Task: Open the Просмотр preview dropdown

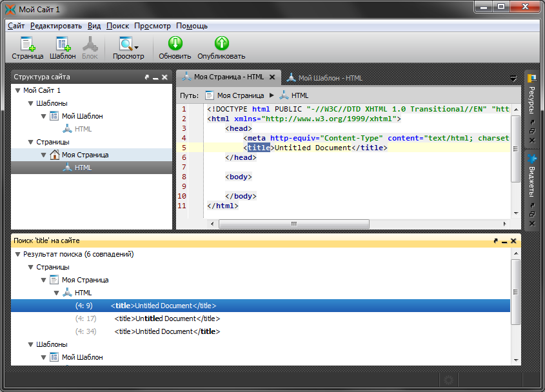Action: (136, 46)
